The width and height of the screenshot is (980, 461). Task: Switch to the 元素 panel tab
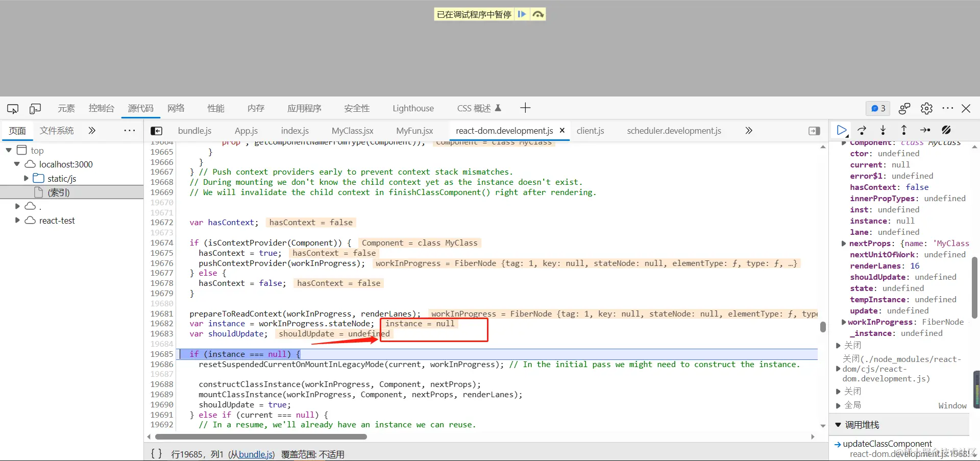pyautogui.click(x=66, y=108)
